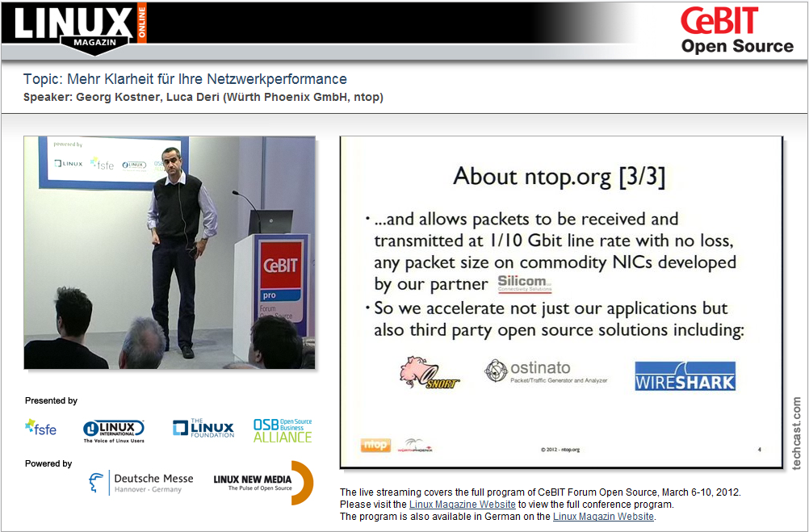The image size is (809, 532).
Task: Click the Silicom partner logo on slide
Action: (x=525, y=284)
